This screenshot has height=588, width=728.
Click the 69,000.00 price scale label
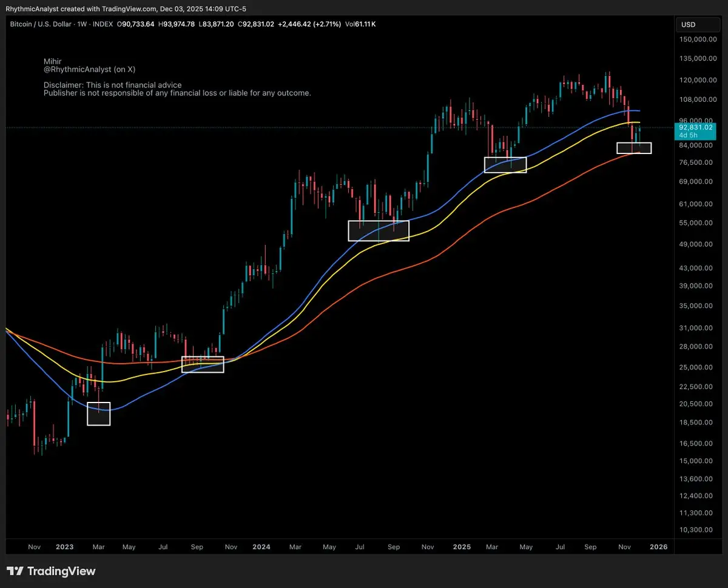(697, 182)
